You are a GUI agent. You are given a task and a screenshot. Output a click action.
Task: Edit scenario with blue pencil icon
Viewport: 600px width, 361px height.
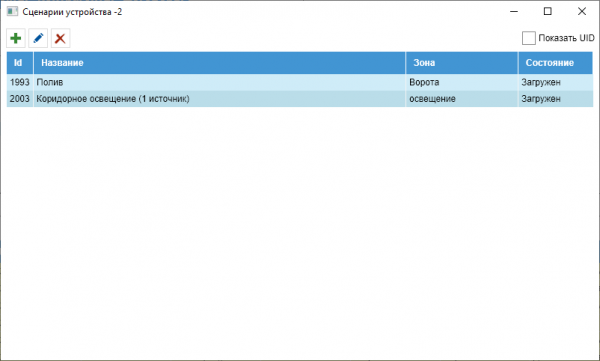click(38, 38)
